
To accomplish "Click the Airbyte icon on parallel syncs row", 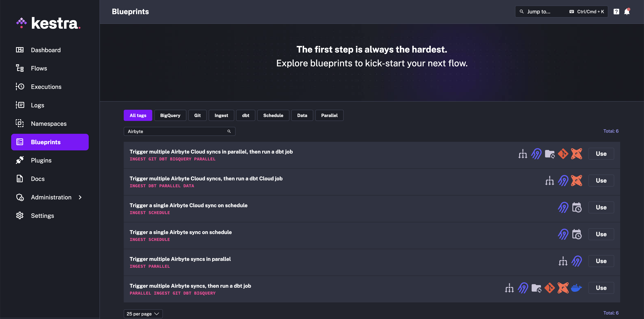I will point(577,261).
